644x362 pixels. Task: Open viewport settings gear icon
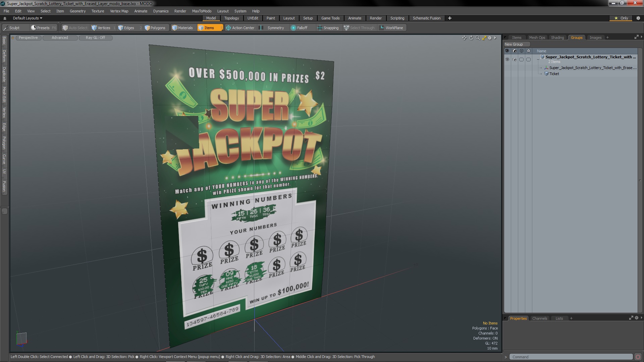[x=490, y=38]
